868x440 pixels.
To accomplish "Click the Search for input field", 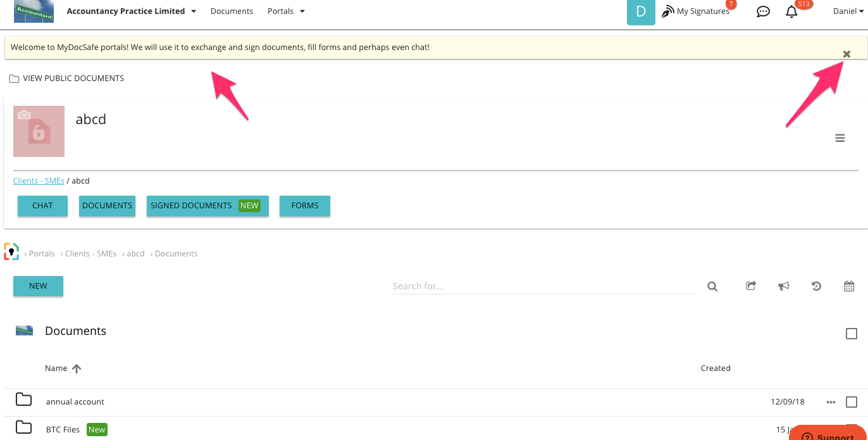I will click(543, 286).
